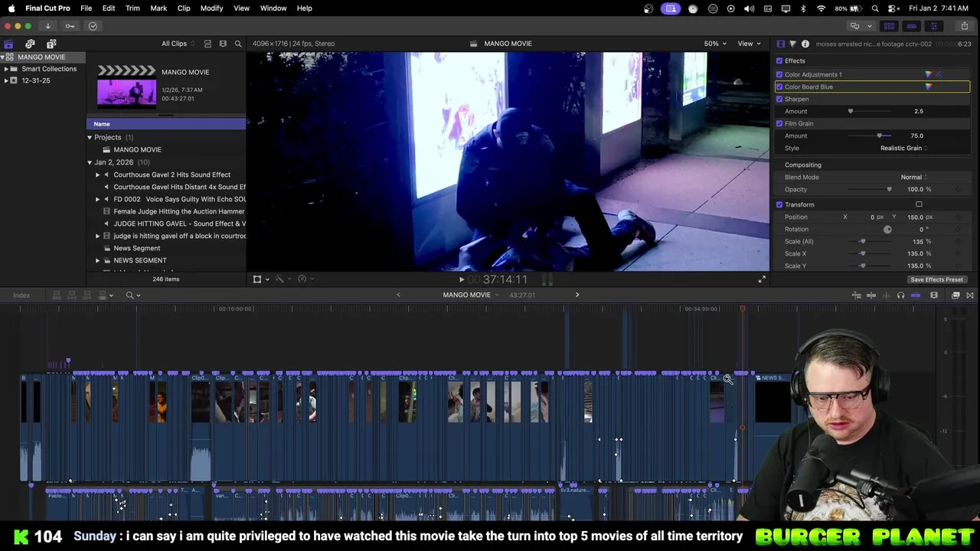The width and height of the screenshot is (980, 551).
Task: Open timeline clip appearance filmstrip icon
Action: [x=934, y=295]
